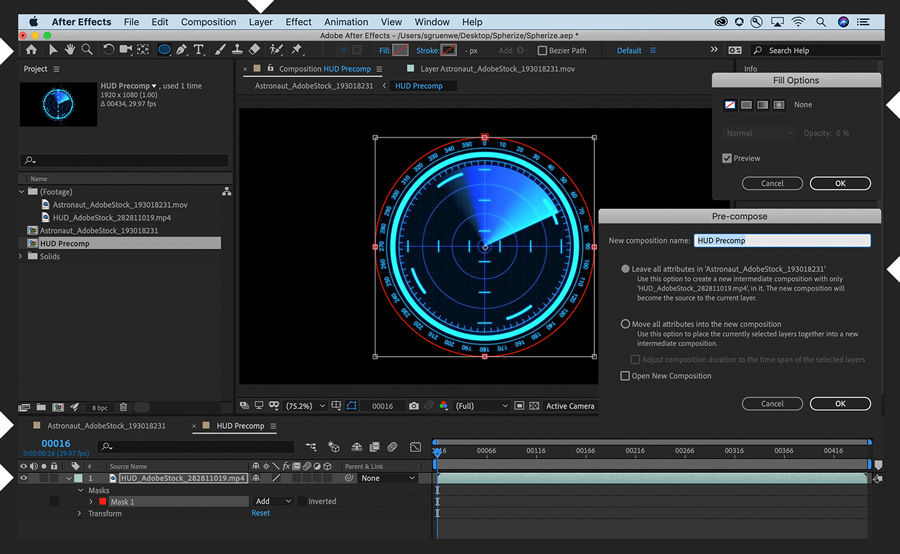Select the Pen tool in toolbar

pyautogui.click(x=182, y=50)
